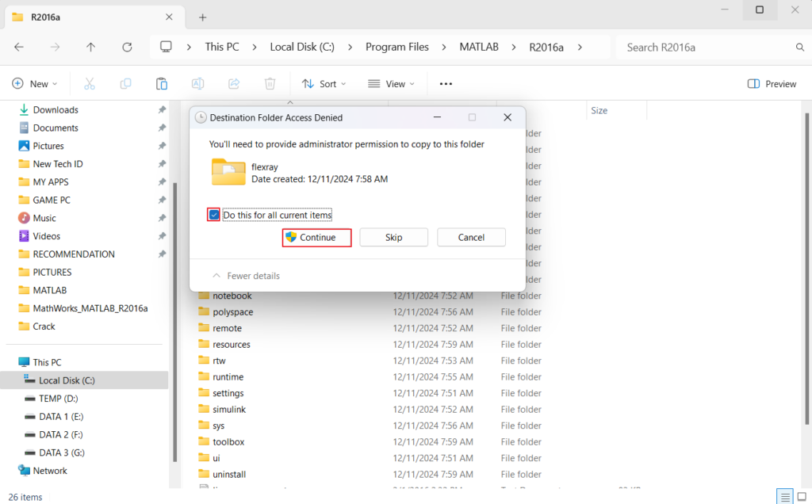
Task: Open the Preview pane toggle
Action: [770, 82]
